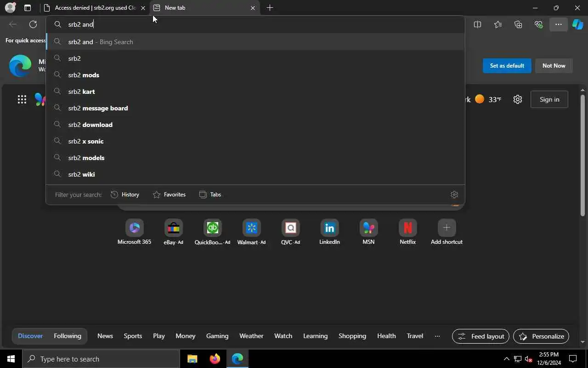Open the Weather feed category
Image resolution: width=588 pixels, height=368 pixels.
tap(251, 336)
